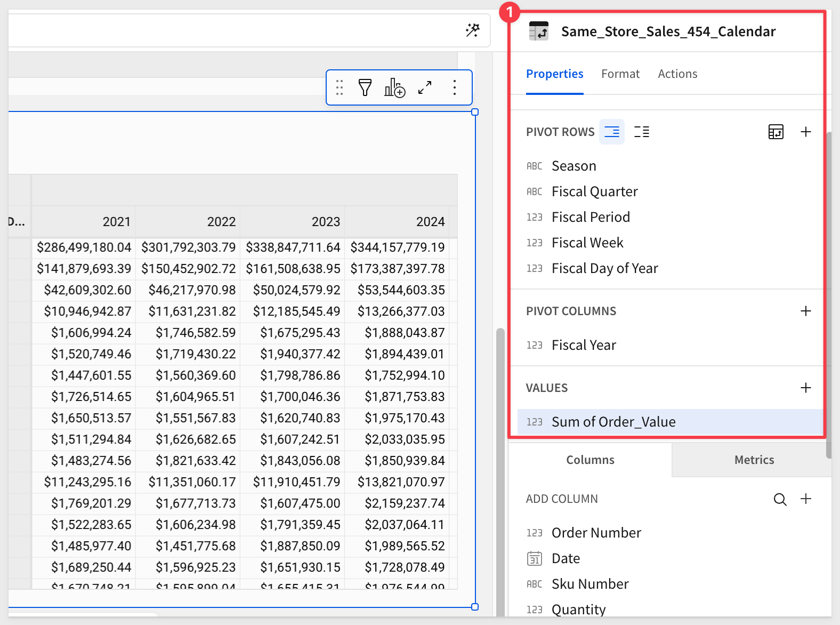
Task: Switch to the Metrics tab
Action: tap(754, 460)
